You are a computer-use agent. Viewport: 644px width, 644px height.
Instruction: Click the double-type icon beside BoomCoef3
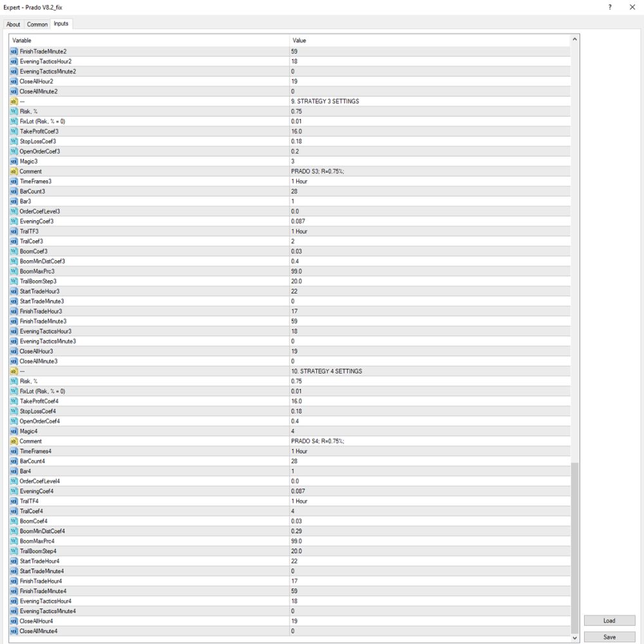[14, 251]
